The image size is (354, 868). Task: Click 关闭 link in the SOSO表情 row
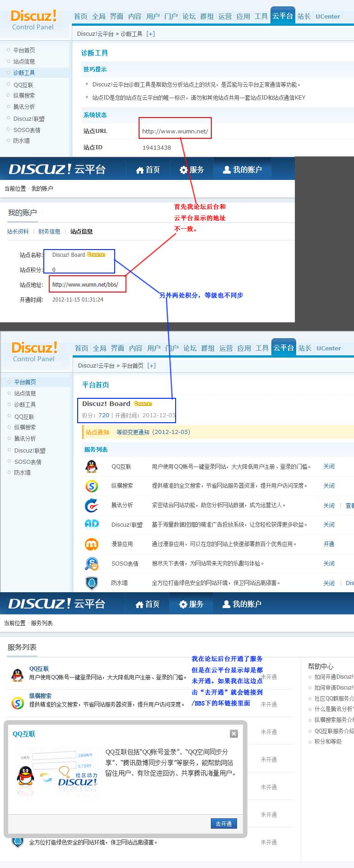[x=329, y=564]
